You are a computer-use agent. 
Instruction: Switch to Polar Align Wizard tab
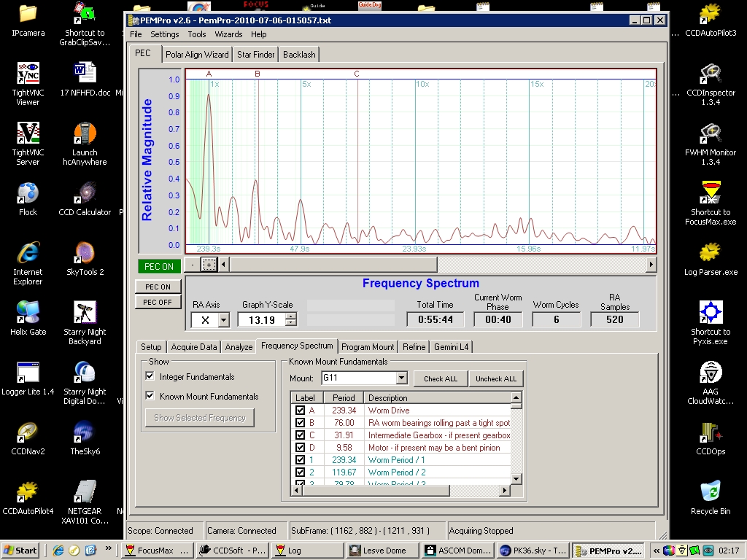pyautogui.click(x=197, y=54)
